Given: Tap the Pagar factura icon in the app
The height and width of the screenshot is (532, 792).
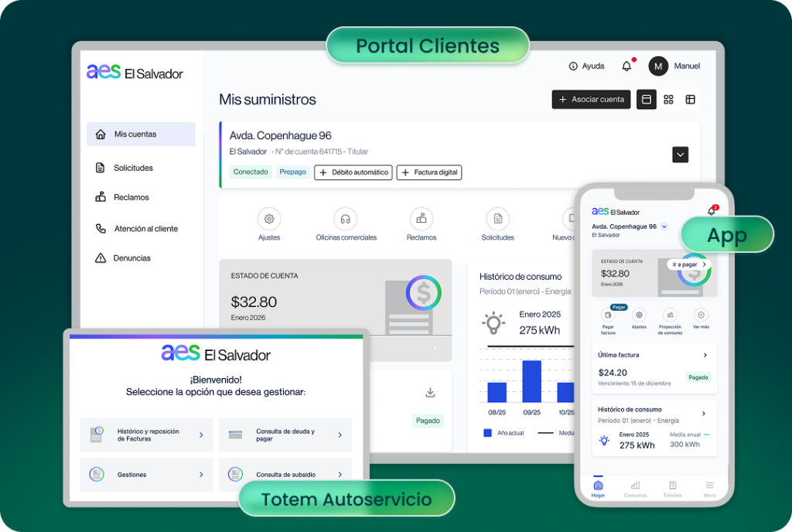Looking at the screenshot, I should click(608, 315).
